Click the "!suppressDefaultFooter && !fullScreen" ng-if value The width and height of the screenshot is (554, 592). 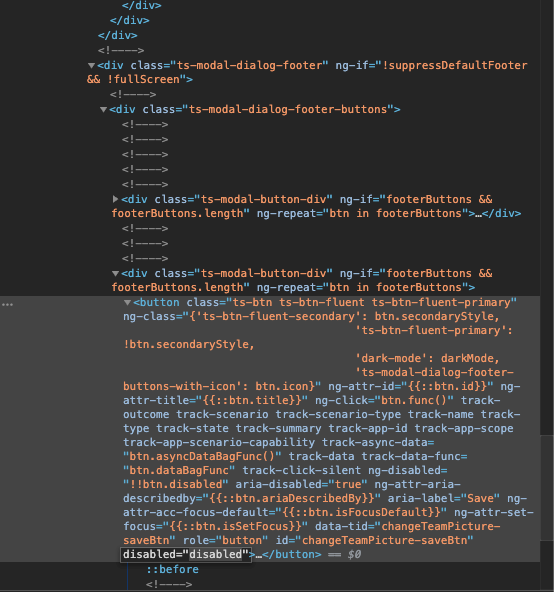(307, 72)
